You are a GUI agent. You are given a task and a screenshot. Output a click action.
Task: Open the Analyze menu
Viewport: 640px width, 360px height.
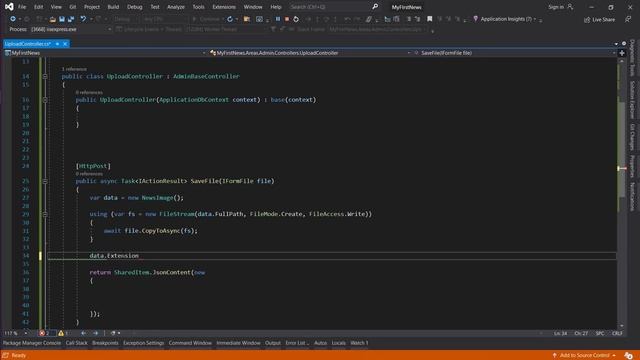pos(176,7)
